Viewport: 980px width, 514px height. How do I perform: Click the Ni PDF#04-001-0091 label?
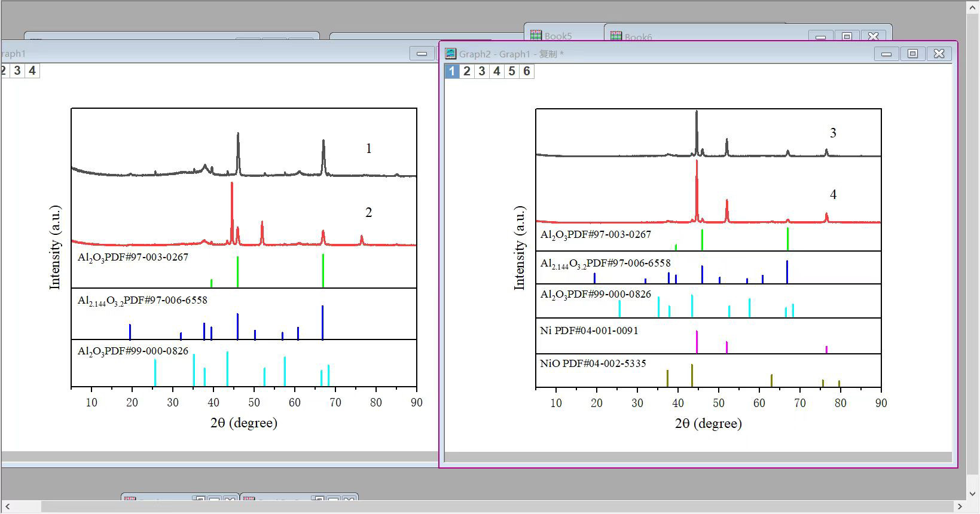pos(589,331)
